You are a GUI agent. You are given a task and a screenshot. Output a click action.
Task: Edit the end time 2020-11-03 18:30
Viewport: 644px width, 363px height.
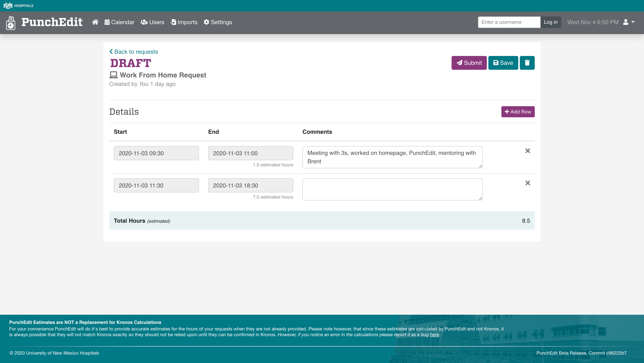click(251, 186)
